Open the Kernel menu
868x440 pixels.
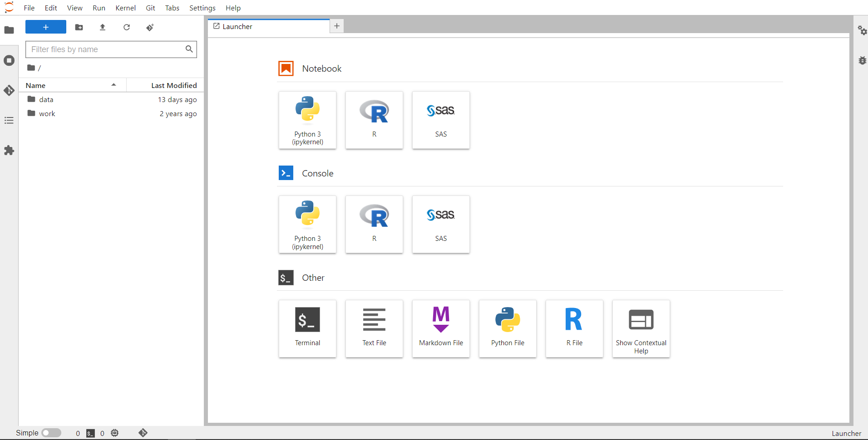tap(126, 8)
